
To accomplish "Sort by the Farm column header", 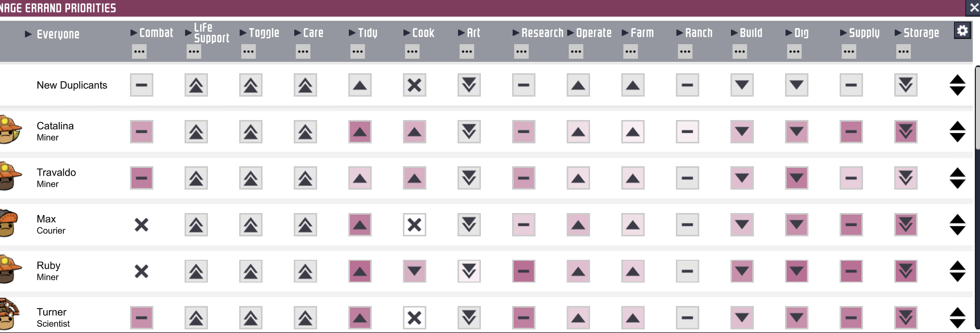I will click(642, 33).
